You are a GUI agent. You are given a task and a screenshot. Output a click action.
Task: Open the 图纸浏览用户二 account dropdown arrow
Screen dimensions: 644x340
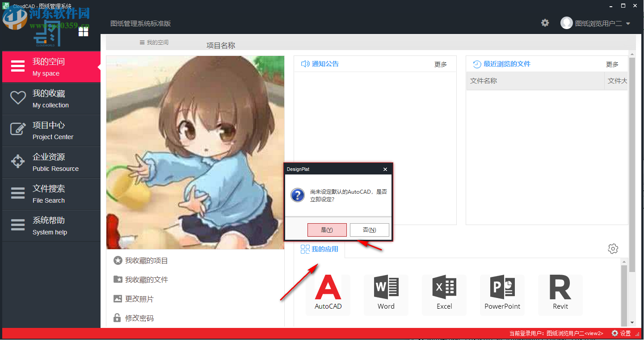point(627,23)
